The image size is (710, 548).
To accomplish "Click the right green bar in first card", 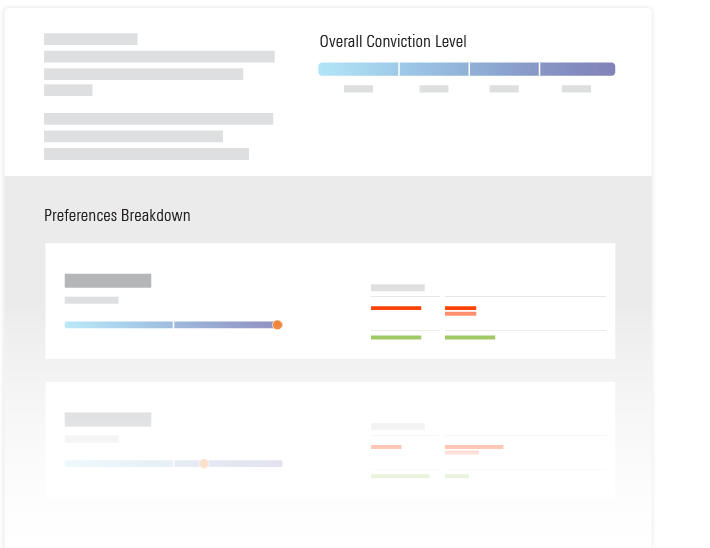I will click(470, 338).
